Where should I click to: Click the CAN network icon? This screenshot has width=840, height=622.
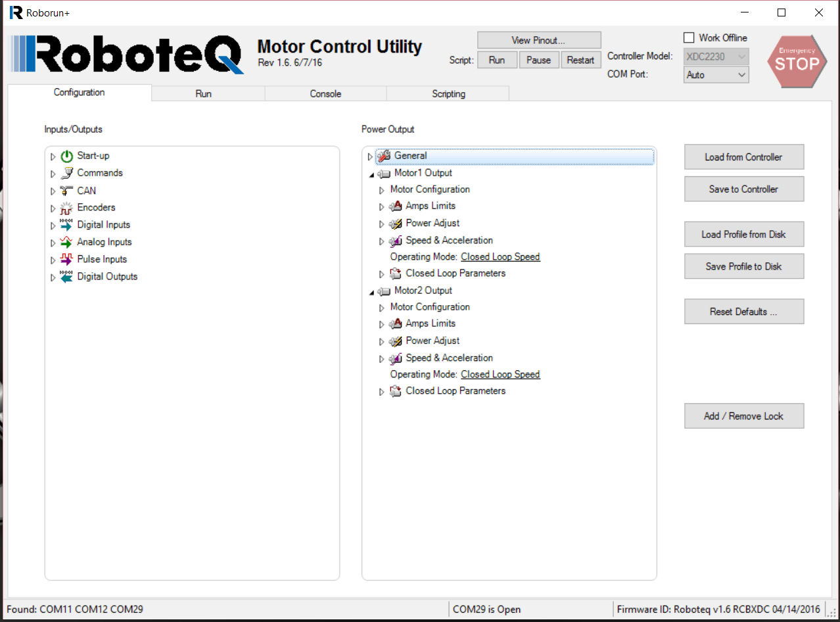pyautogui.click(x=66, y=191)
